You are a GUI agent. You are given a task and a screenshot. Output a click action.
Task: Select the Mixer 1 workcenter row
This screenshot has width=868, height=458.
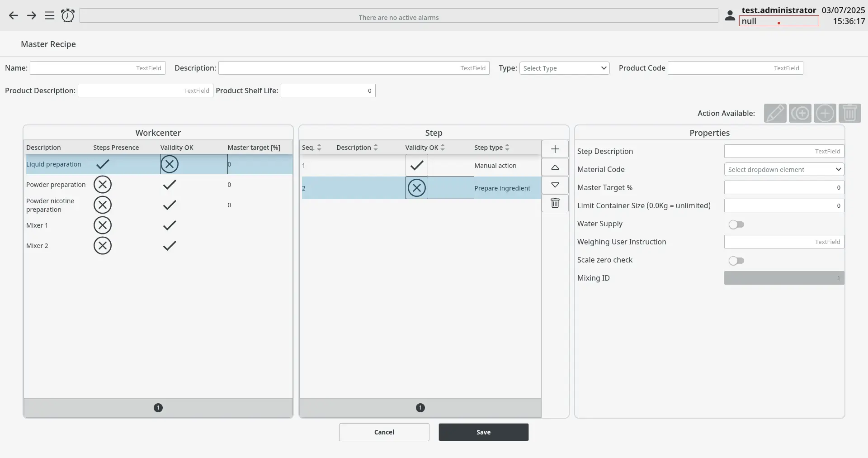pyautogui.click(x=158, y=225)
